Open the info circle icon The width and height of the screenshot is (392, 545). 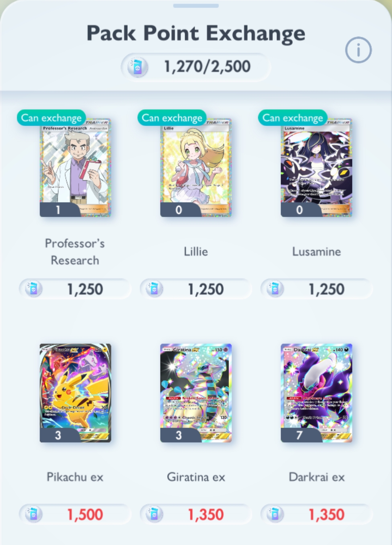pyautogui.click(x=358, y=50)
